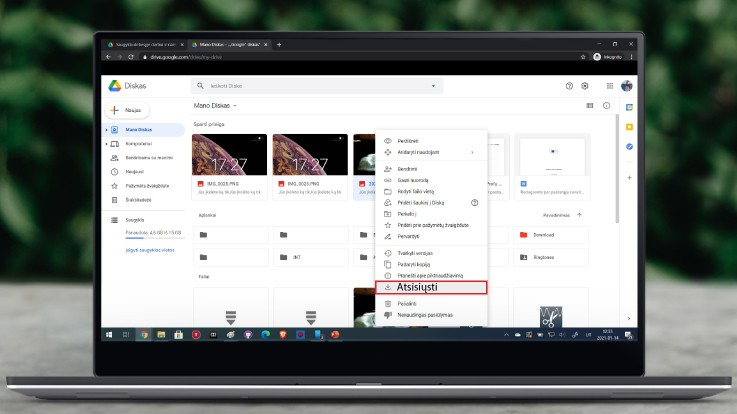Click the Naujas new button

click(x=128, y=110)
